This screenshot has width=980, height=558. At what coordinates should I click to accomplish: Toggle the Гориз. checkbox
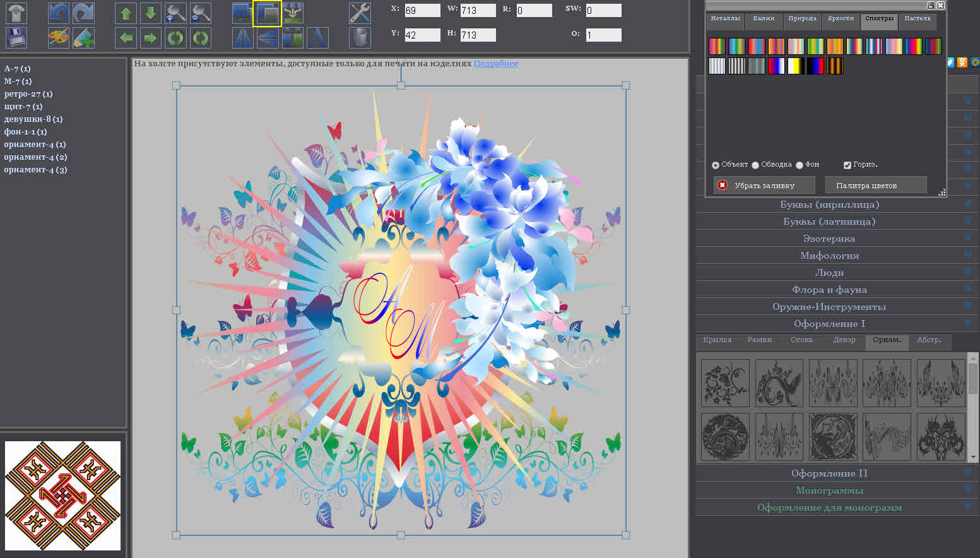coord(847,165)
